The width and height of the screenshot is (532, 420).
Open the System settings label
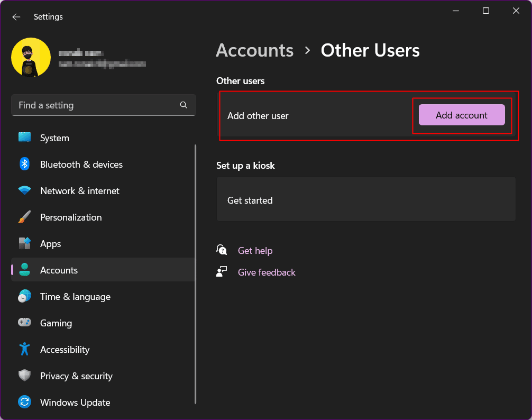pyautogui.click(x=54, y=138)
